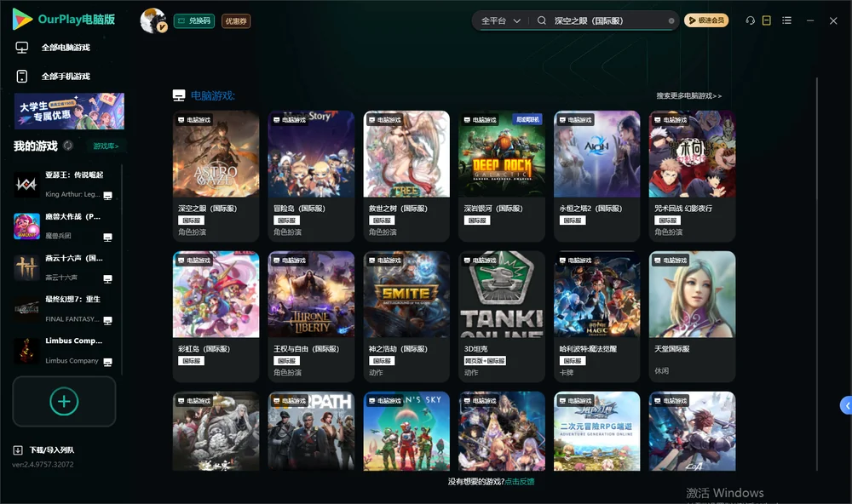The image size is (852, 504).
Task: Open the 3D坦克 Tanki Online card
Action: (502, 317)
